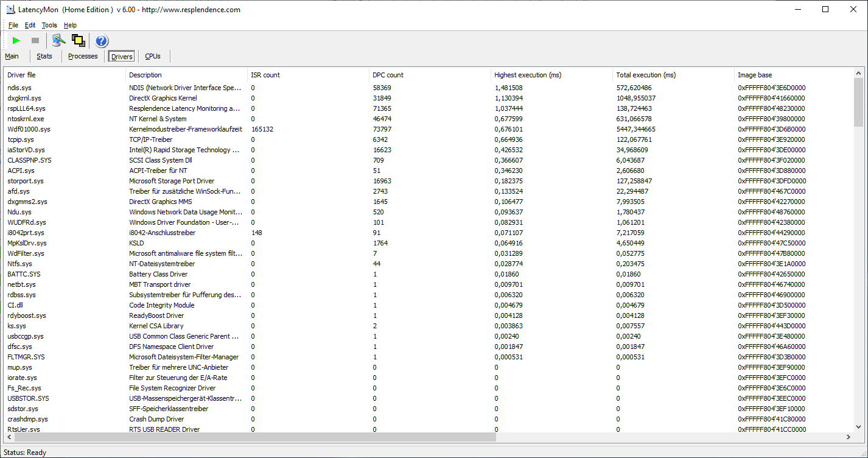Click the horizontal scrollbar left arrow
The height and width of the screenshot is (458, 868).
tap(9, 437)
